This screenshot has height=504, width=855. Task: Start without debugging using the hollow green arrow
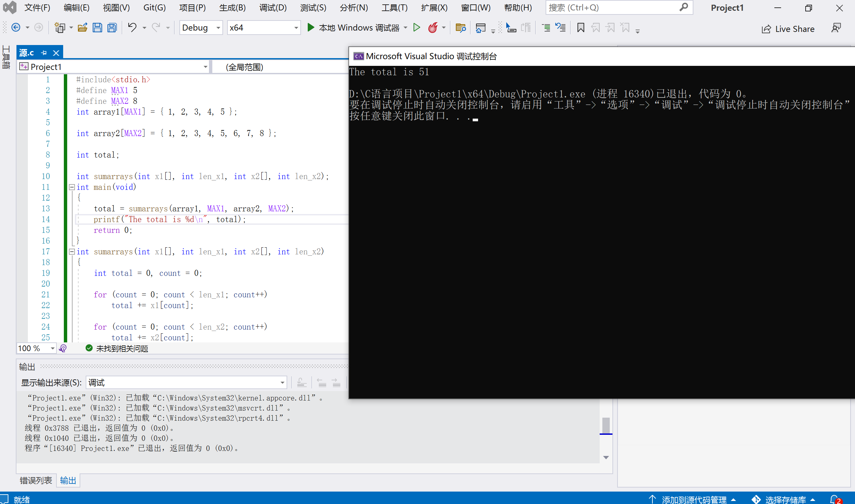click(x=417, y=28)
